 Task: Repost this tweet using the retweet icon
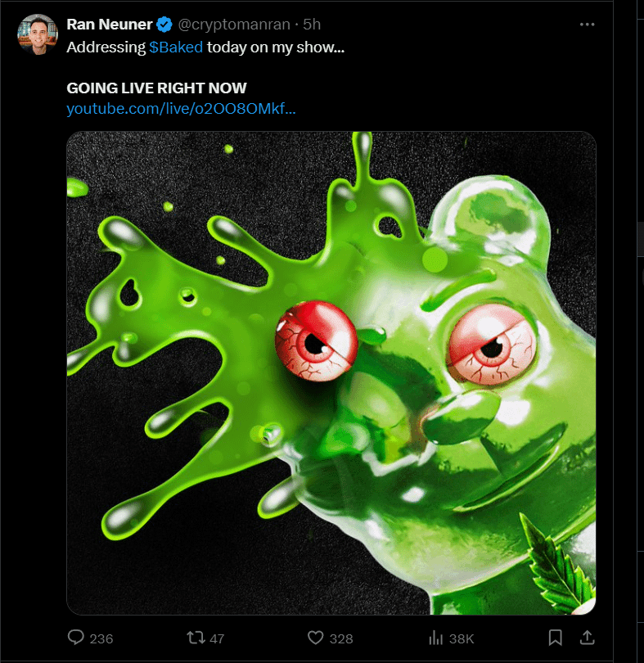[195, 638]
